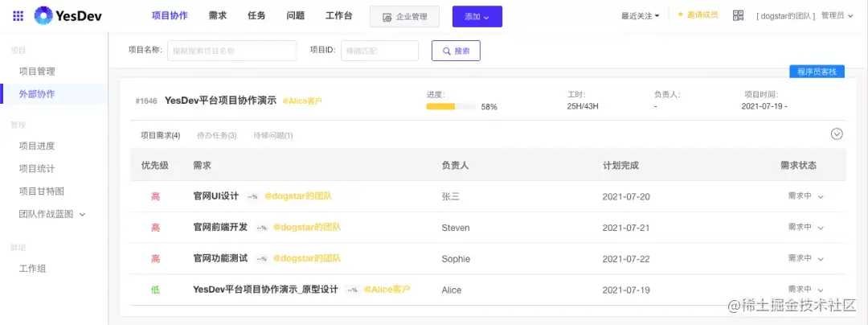The width and height of the screenshot is (868, 325).
Task: Click the magnifier icon in 搜索 button
Action: 447,51
